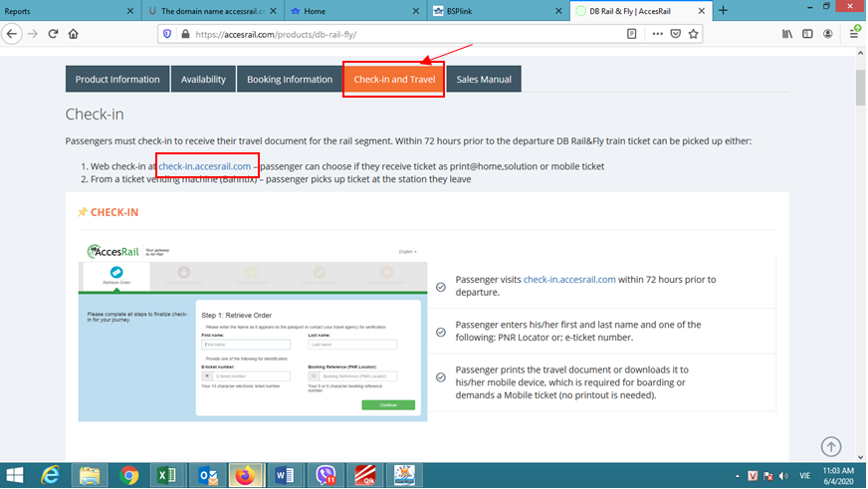Viewport: 868px width, 489px height.
Task: Select the Sales Manual tab
Action: click(484, 80)
